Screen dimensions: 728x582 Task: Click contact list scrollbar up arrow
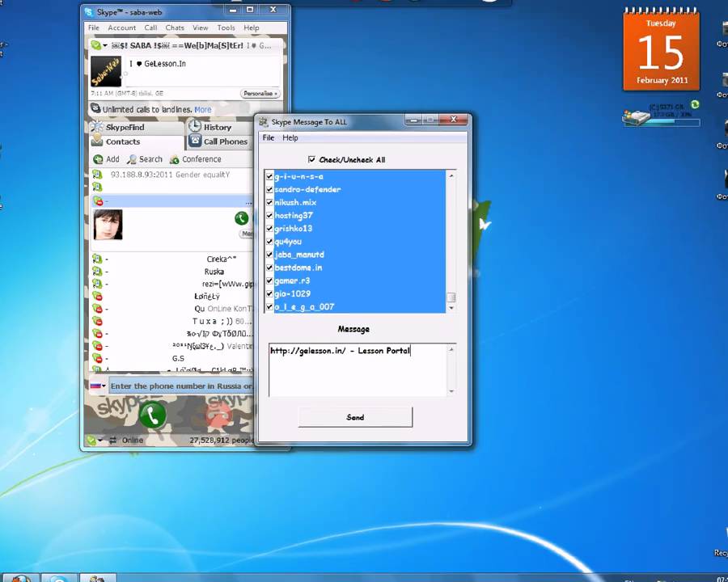pos(451,175)
